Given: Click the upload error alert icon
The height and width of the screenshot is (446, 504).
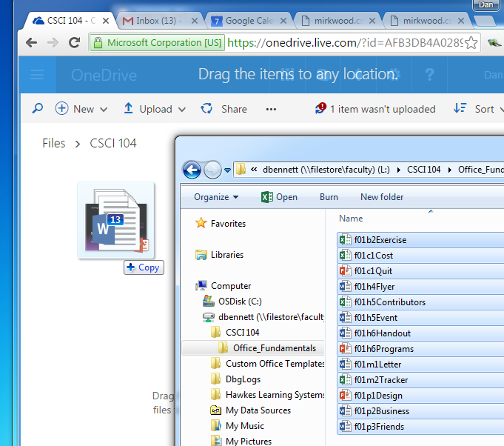Looking at the screenshot, I should click(320, 109).
